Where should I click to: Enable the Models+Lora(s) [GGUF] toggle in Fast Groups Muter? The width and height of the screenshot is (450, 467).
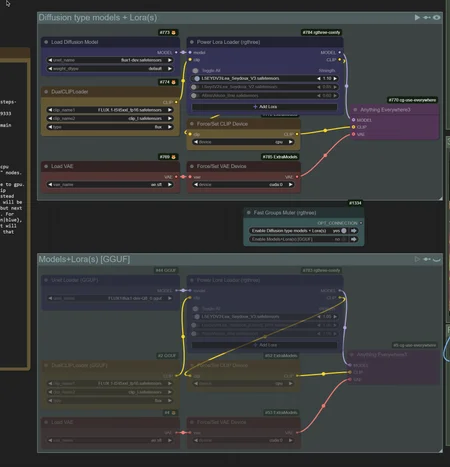[x=344, y=239]
